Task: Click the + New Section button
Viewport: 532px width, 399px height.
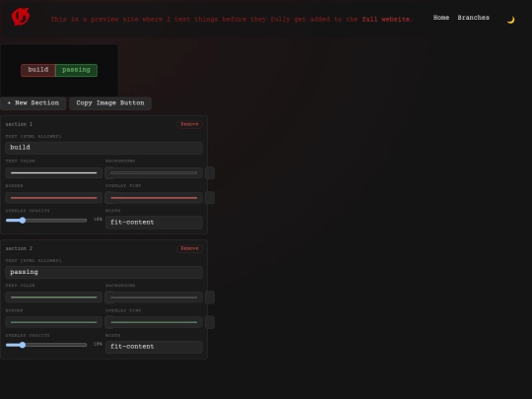Action: 33,103
